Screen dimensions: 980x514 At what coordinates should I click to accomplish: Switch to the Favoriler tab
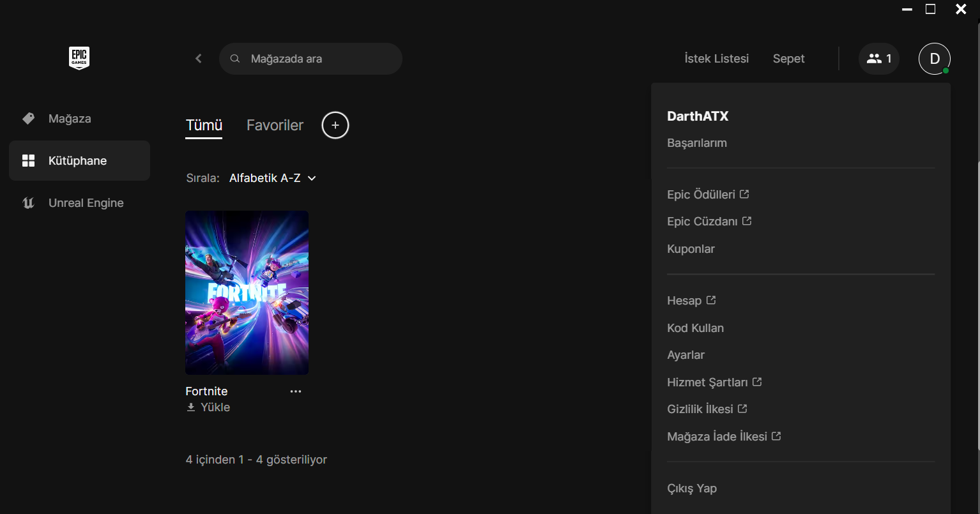(x=275, y=125)
